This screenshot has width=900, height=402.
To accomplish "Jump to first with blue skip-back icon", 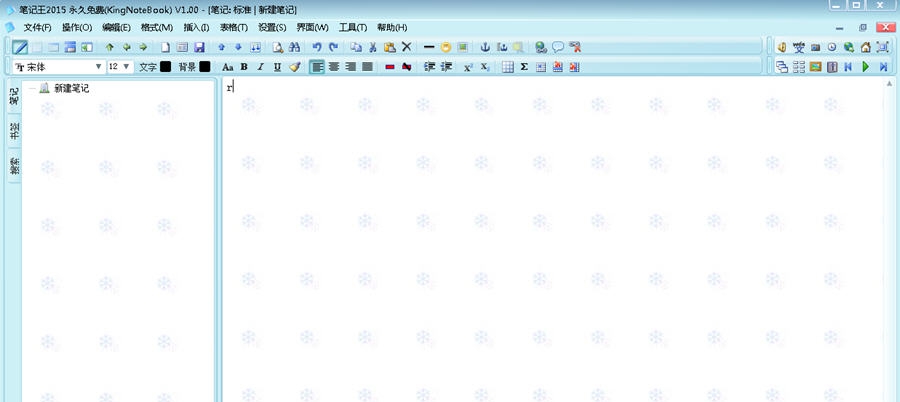I will coord(848,67).
